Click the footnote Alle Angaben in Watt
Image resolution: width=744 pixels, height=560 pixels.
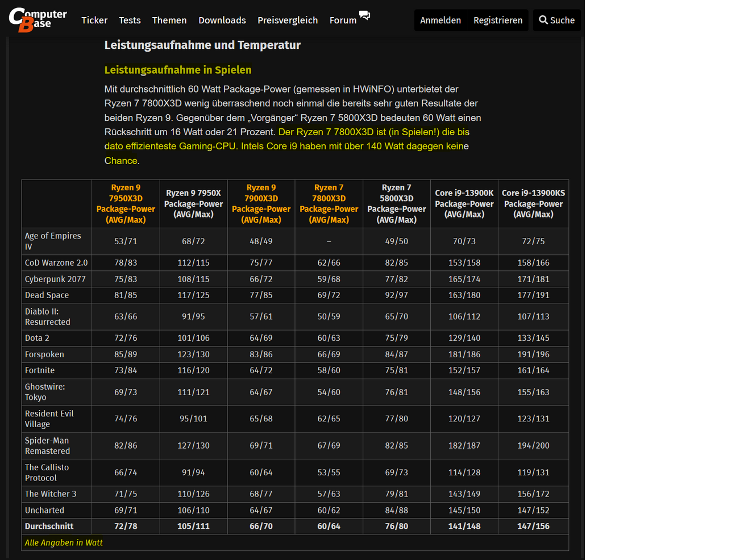(x=64, y=543)
